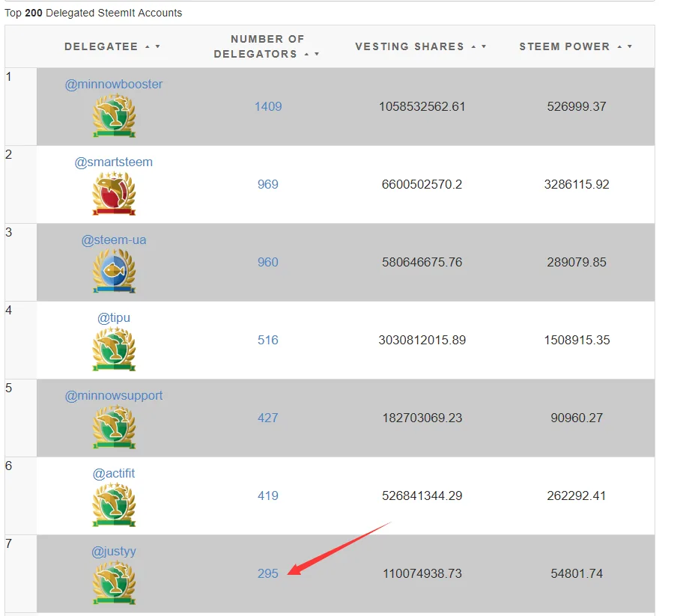View the 419 delegators of actifit

click(x=268, y=495)
